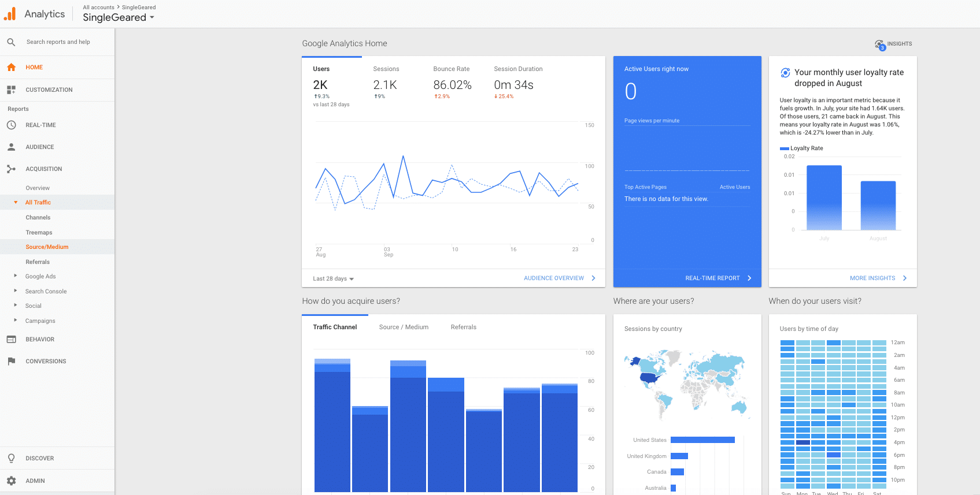Click the Discover lightbulb icon
980x495 pixels.
[11, 459]
